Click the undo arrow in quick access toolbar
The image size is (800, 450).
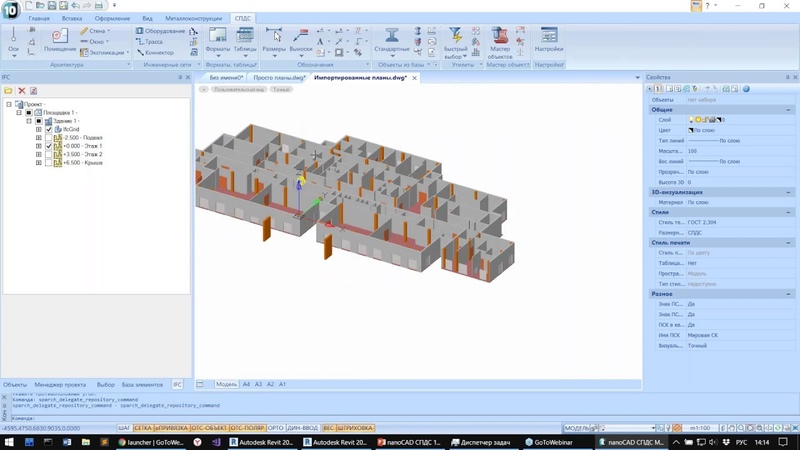(x=76, y=6)
